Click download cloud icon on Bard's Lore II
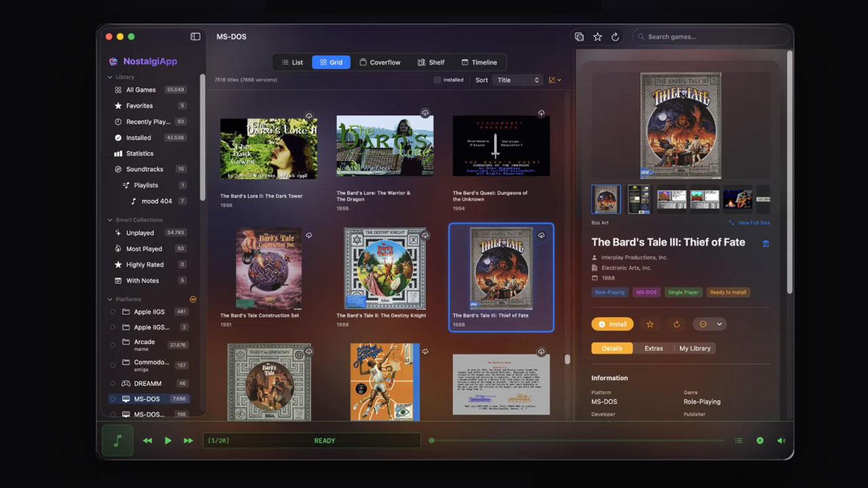The height and width of the screenshot is (488, 868). [309, 116]
